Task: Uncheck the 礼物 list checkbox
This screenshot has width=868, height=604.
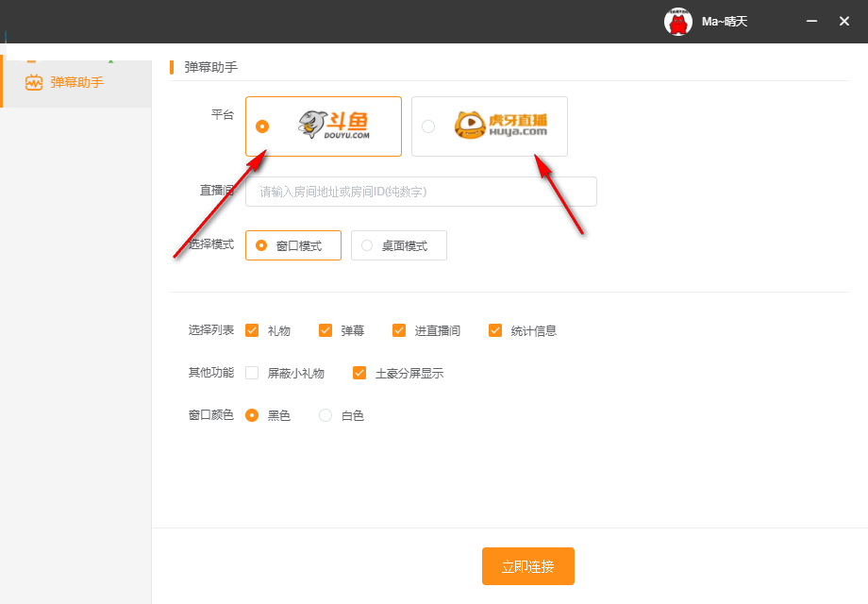Action: pyautogui.click(x=252, y=330)
